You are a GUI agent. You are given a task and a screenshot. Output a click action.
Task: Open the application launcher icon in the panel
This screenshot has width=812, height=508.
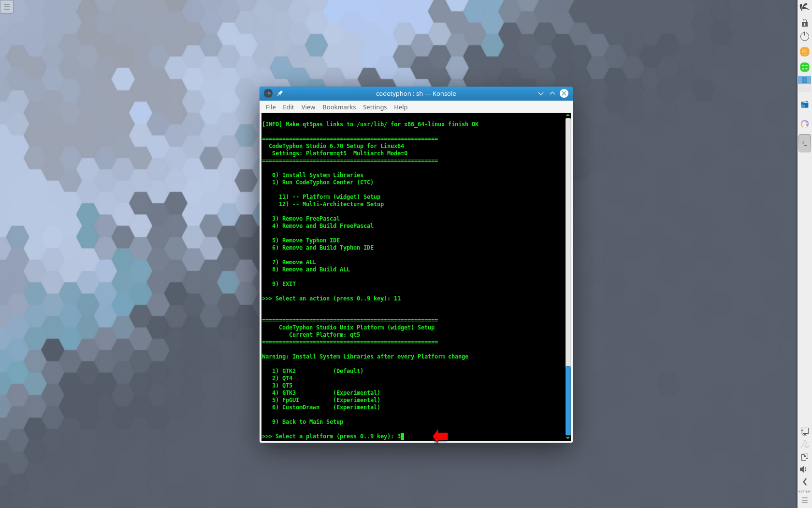click(804, 7)
